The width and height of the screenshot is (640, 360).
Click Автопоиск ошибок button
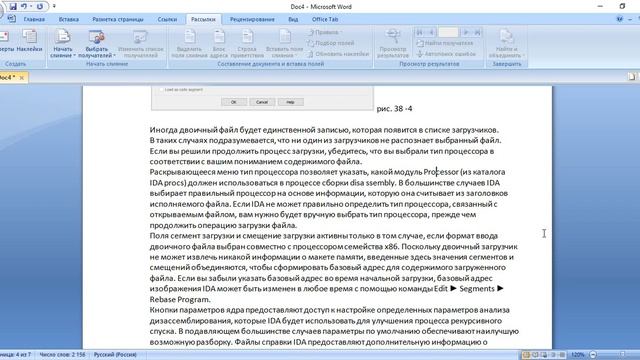pyautogui.click(x=446, y=54)
